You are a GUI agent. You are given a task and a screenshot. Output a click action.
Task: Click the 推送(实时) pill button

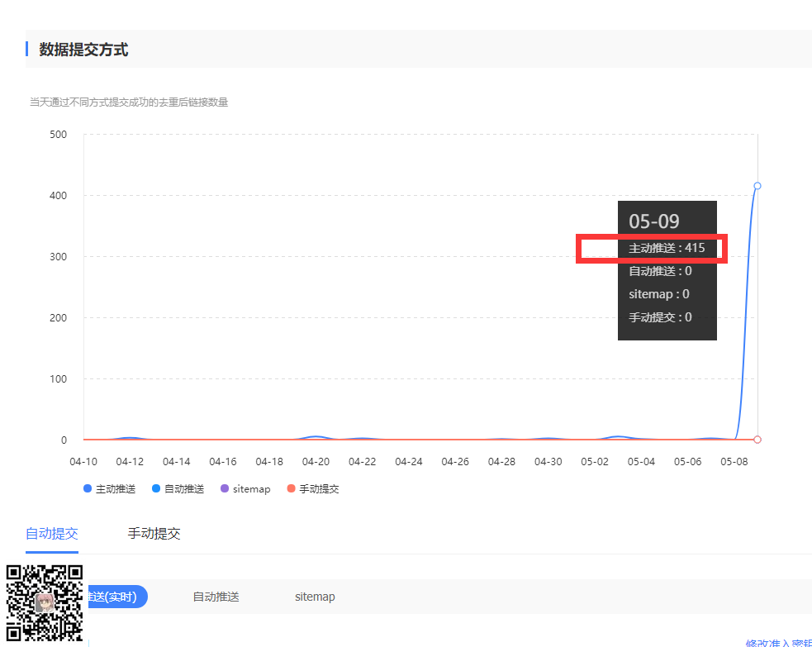click(116, 596)
